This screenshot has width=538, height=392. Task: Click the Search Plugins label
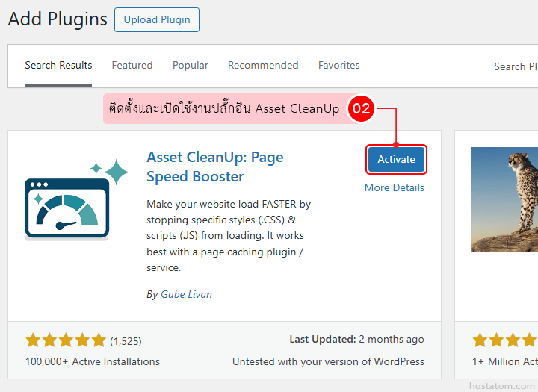515,66
